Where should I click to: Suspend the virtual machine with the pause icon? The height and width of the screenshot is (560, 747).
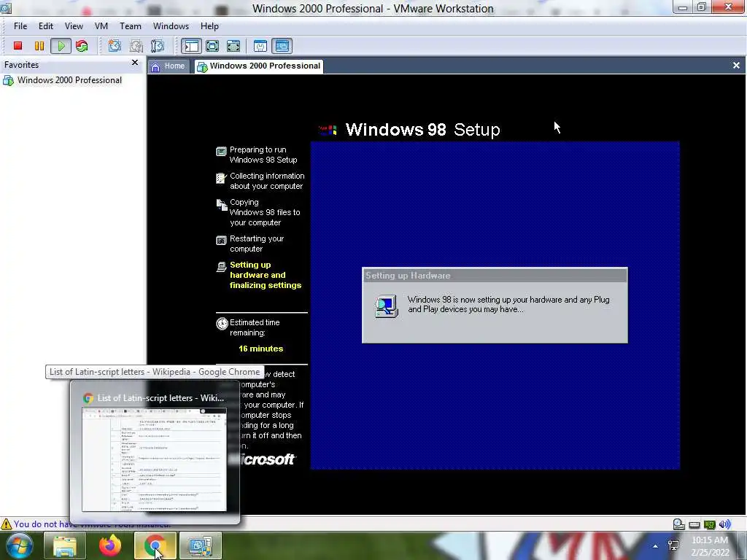(x=39, y=46)
